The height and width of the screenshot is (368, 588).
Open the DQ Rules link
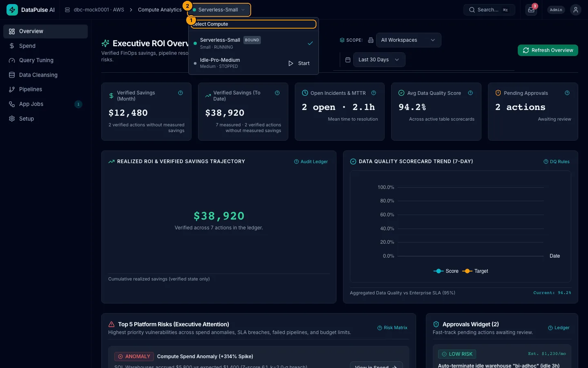(x=557, y=162)
